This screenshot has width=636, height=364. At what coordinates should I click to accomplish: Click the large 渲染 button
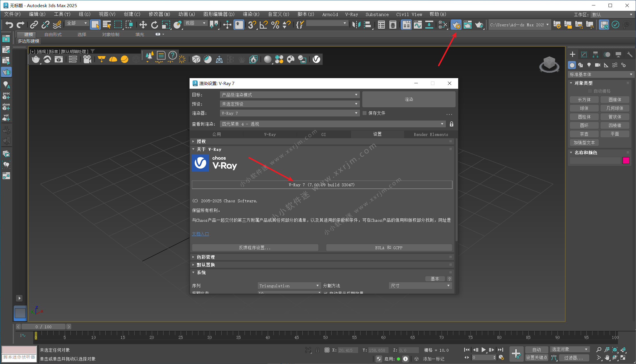point(409,99)
